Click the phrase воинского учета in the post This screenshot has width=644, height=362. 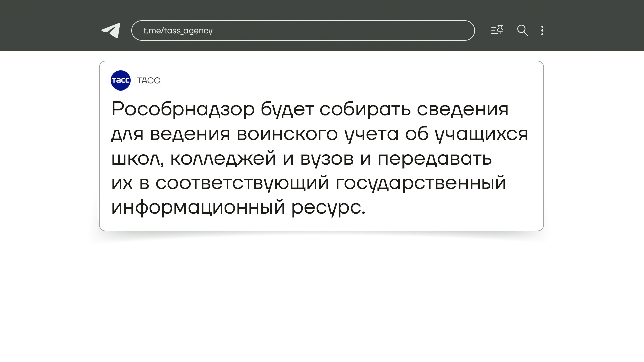coord(318,134)
